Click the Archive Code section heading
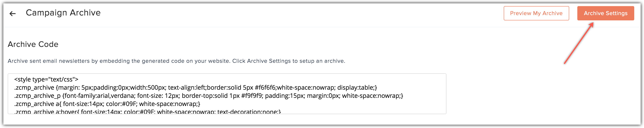644x128 pixels. pyautogui.click(x=33, y=44)
